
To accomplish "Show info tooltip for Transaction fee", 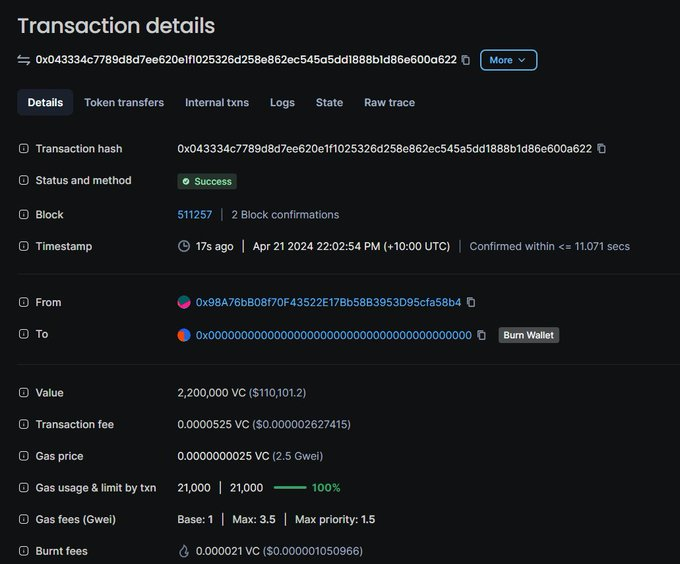I will click(24, 424).
